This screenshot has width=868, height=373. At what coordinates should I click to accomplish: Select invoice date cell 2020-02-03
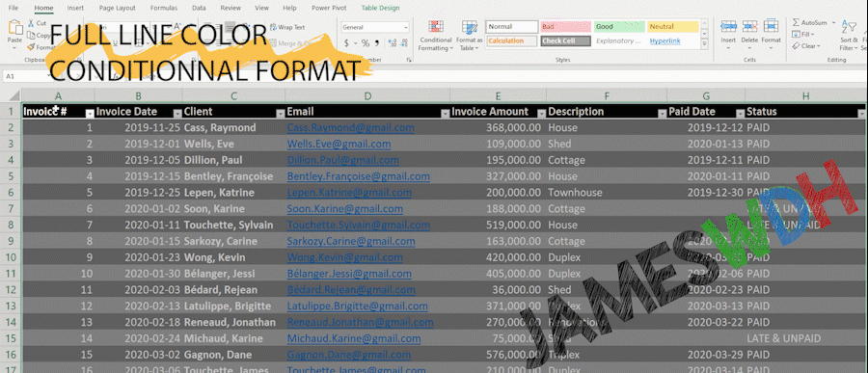tap(138, 290)
